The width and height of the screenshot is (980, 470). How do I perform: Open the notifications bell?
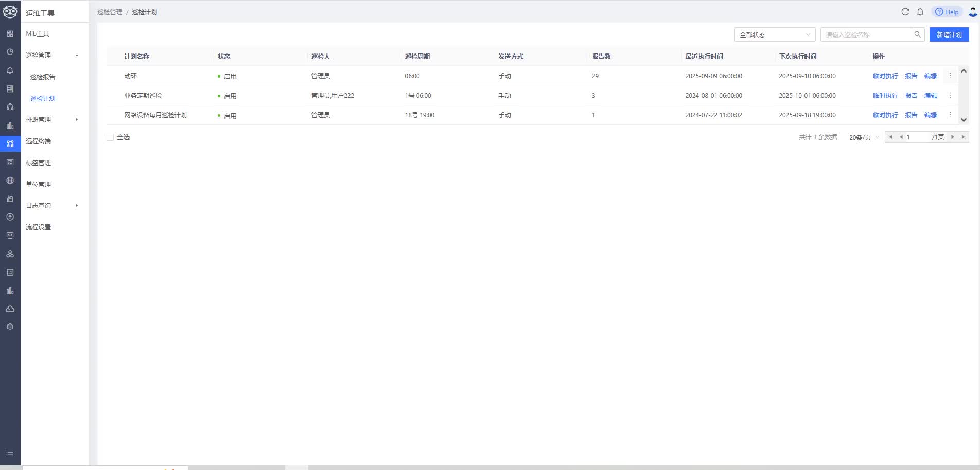[920, 12]
